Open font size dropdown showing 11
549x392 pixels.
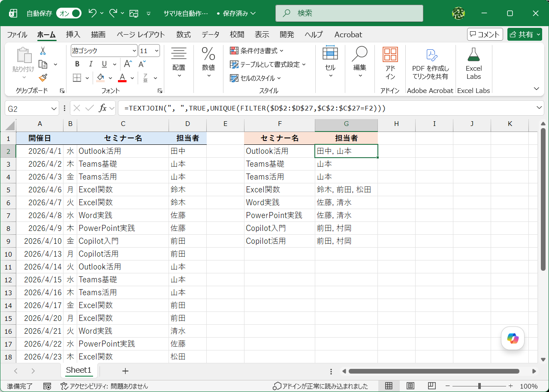coord(156,51)
